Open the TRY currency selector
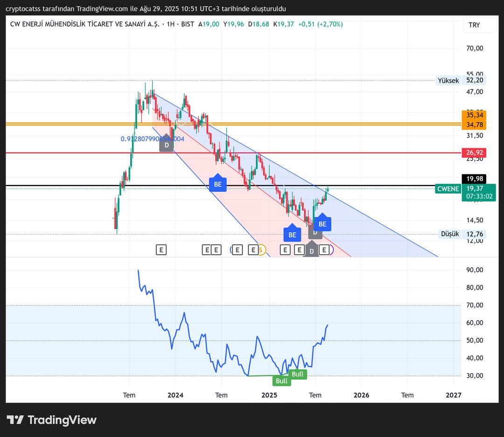The height and width of the screenshot is (437, 504). [479, 25]
